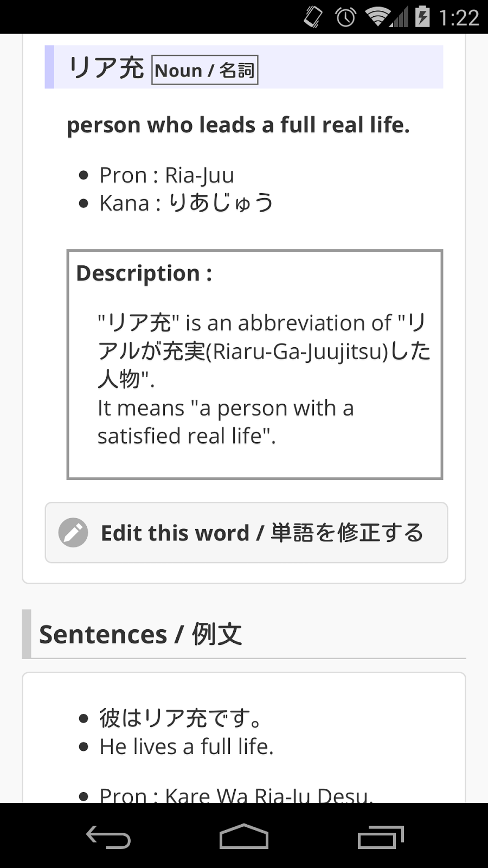The width and height of the screenshot is (488, 868).
Task: Tap the Kana reading りあじゅう
Action: [187, 203]
